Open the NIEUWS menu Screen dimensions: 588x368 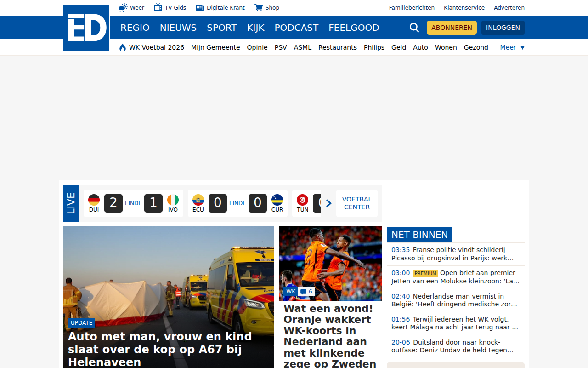pos(178,28)
